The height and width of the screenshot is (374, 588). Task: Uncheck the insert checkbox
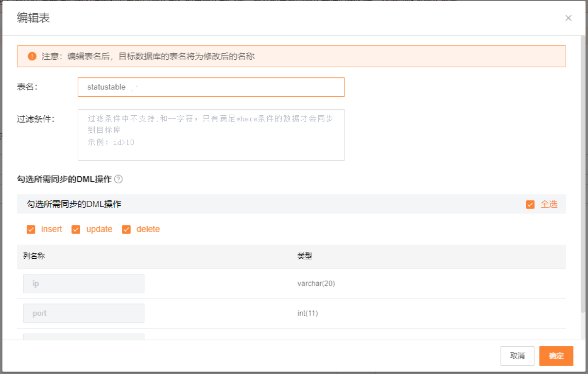click(31, 230)
